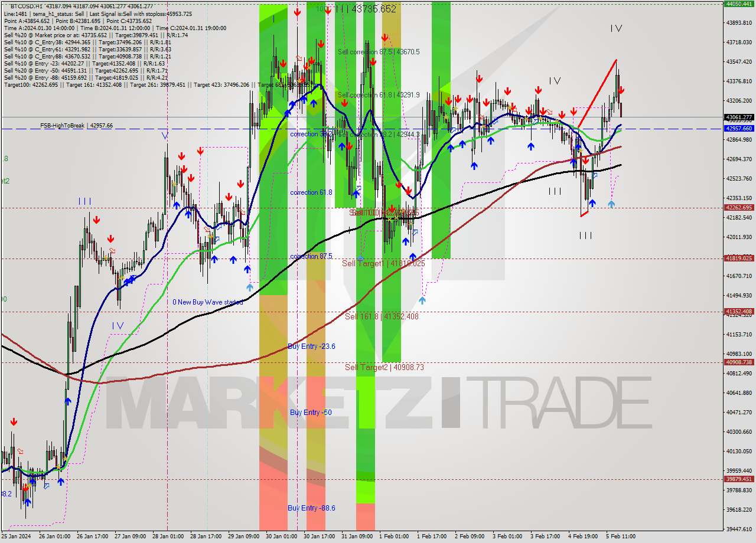The image size is (756, 543).
Task: Click the green 44050.441 price tag on axis
Action: point(739,4)
